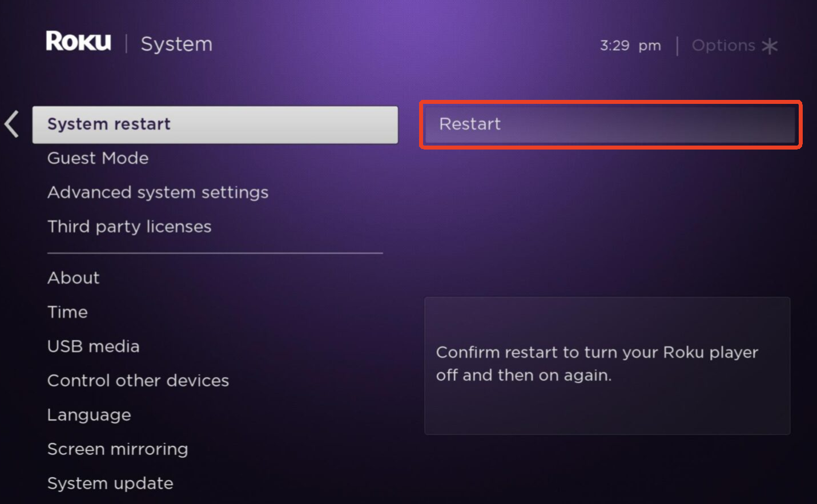Open Control other devices
This screenshot has width=817, height=504.
point(138,381)
